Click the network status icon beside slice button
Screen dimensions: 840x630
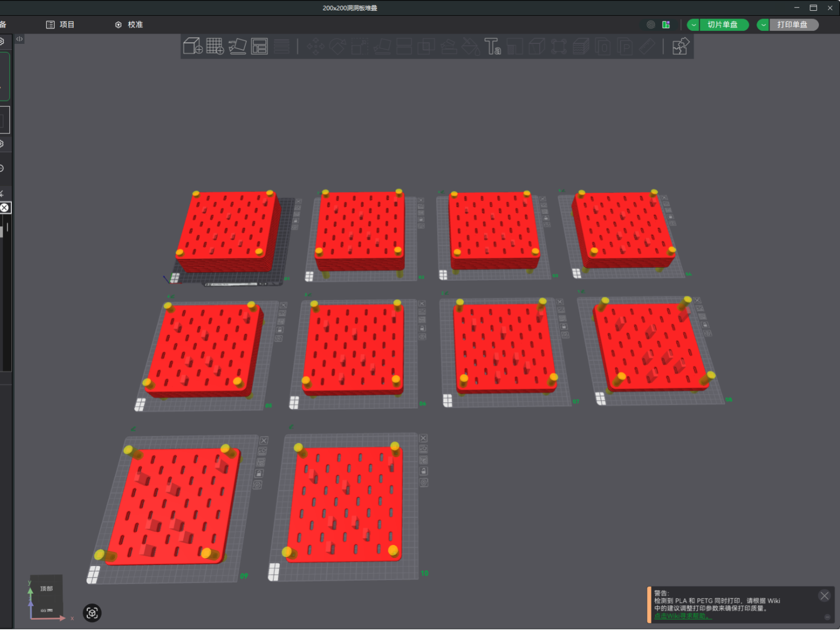coord(651,24)
